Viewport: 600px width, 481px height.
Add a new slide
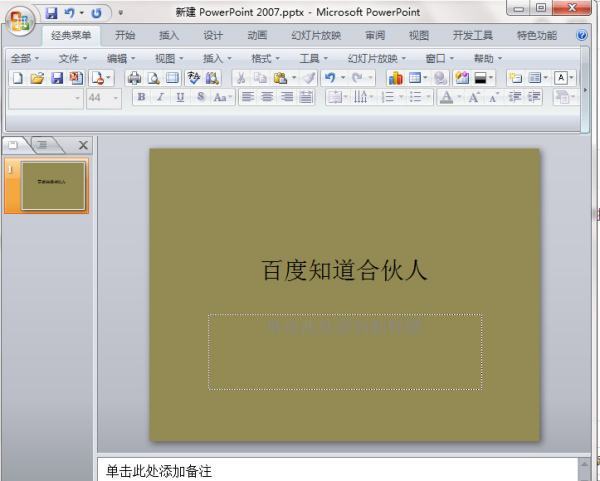515,78
